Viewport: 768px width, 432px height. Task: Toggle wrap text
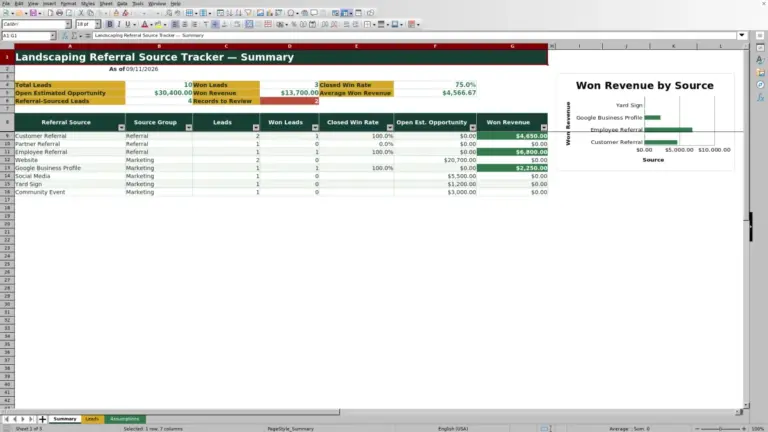[237, 24]
